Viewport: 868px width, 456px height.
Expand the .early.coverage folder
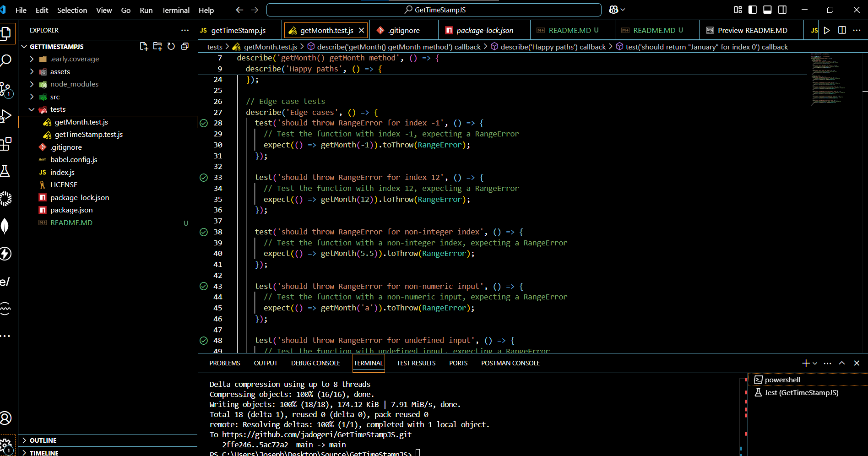pyautogui.click(x=32, y=59)
